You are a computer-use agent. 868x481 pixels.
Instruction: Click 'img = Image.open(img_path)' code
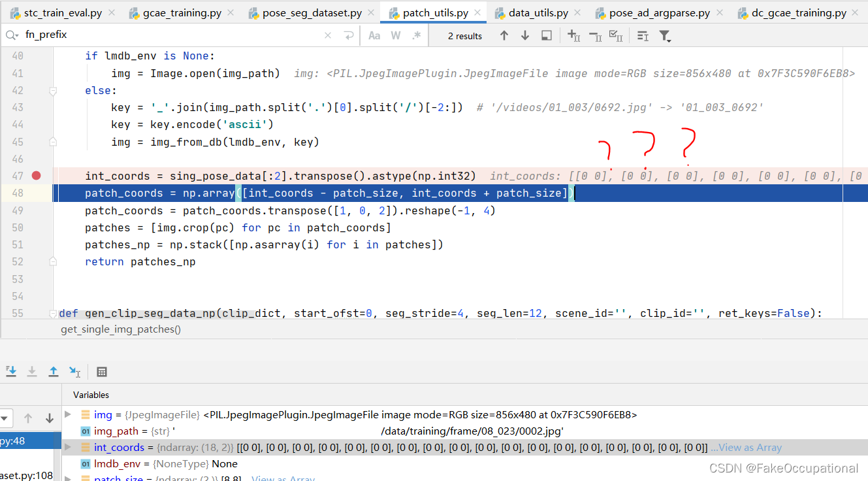pyautogui.click(x=195, y=73)
